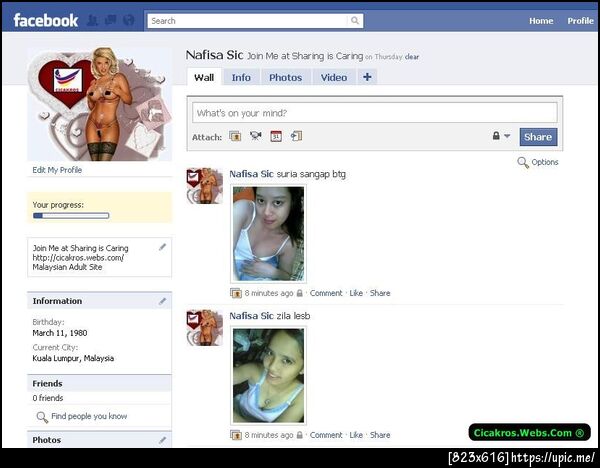
Task: Click lock icon under 'zila lesb' post
Action: pos(300,435)
